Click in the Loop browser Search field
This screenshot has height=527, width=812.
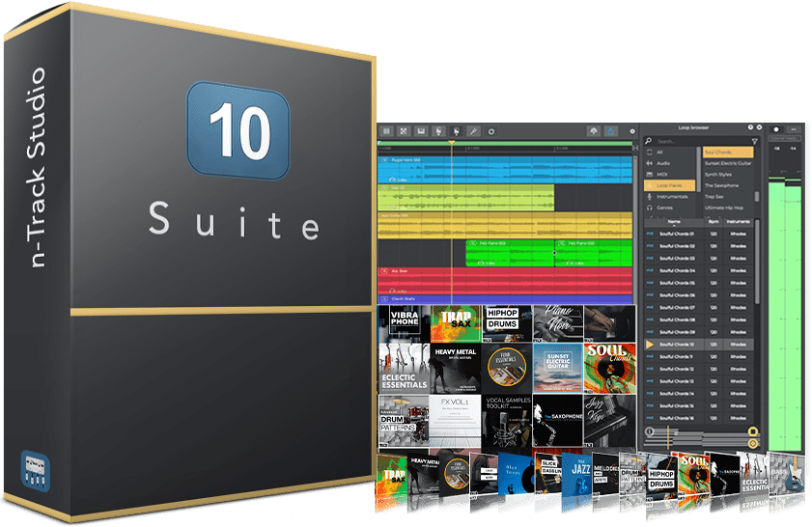[x=702, y=141]
